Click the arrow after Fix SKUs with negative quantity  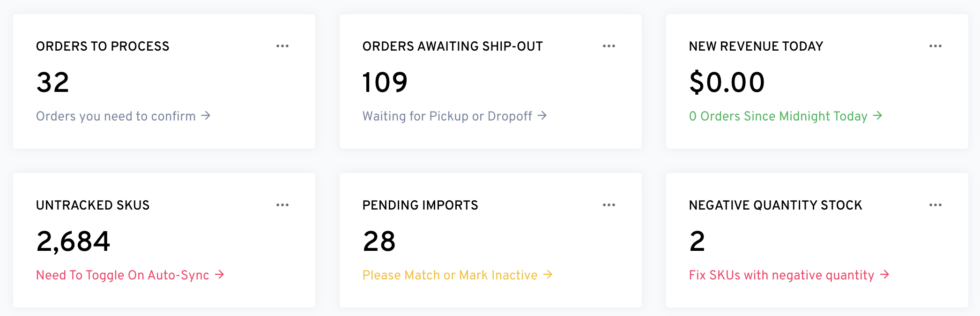pyautogui.click(x=884, y=274)
